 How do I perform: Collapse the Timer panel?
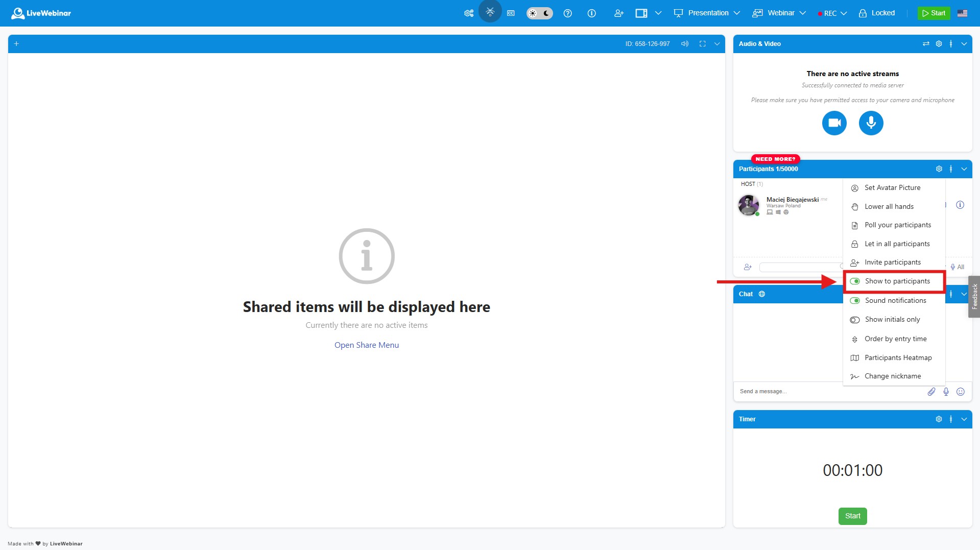point(964,419)
